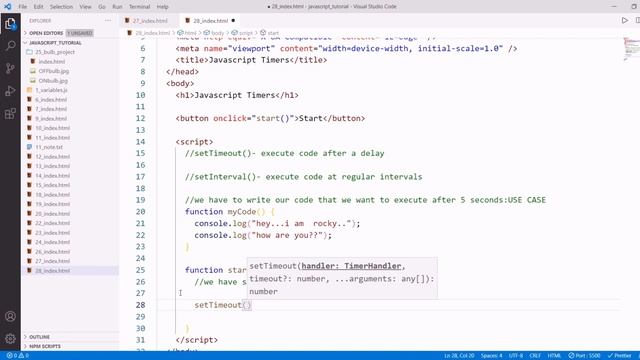This screenshot has width=640, height=360.
Task: Open 24_index.html in the explorer
Action: pyautogui.click(x=52, y=242)
